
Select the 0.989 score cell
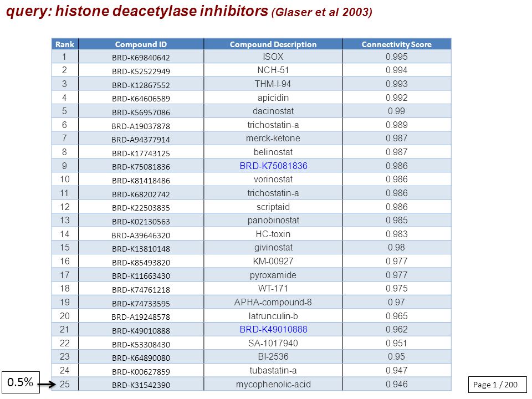click(x=397, y=125)
